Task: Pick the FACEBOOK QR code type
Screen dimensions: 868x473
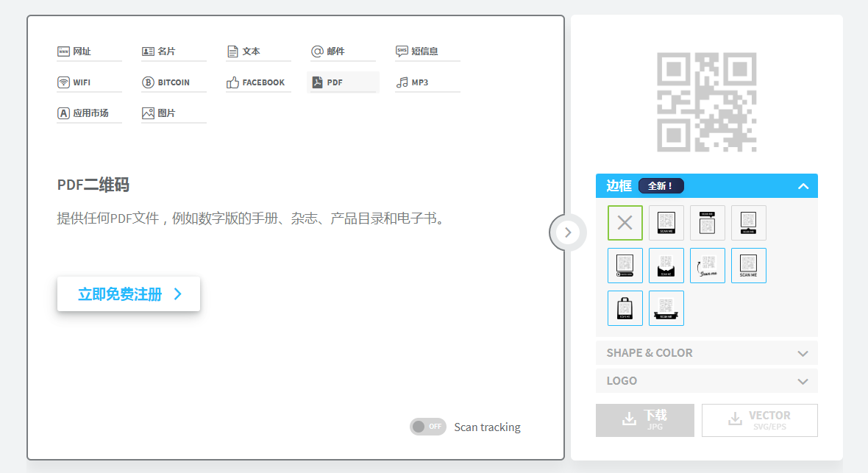Action: (x=258, y=82)
